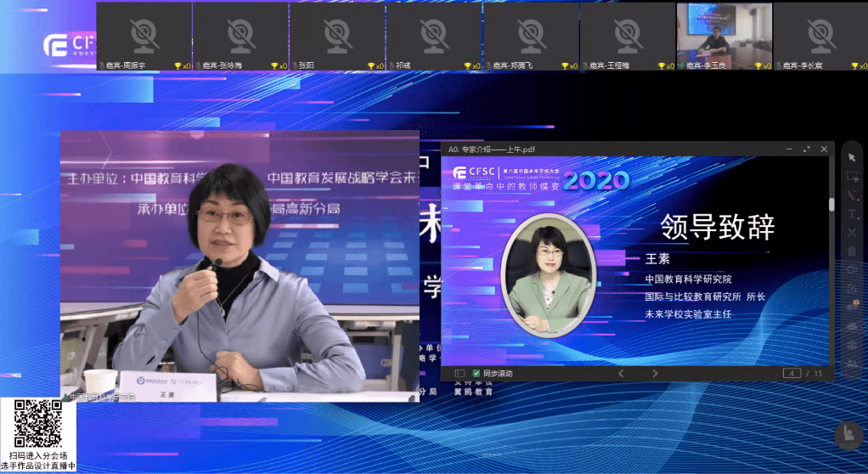Choose the dashed rectangle selection tool
The width and height of the screenshot is (868, 474).
853,177
